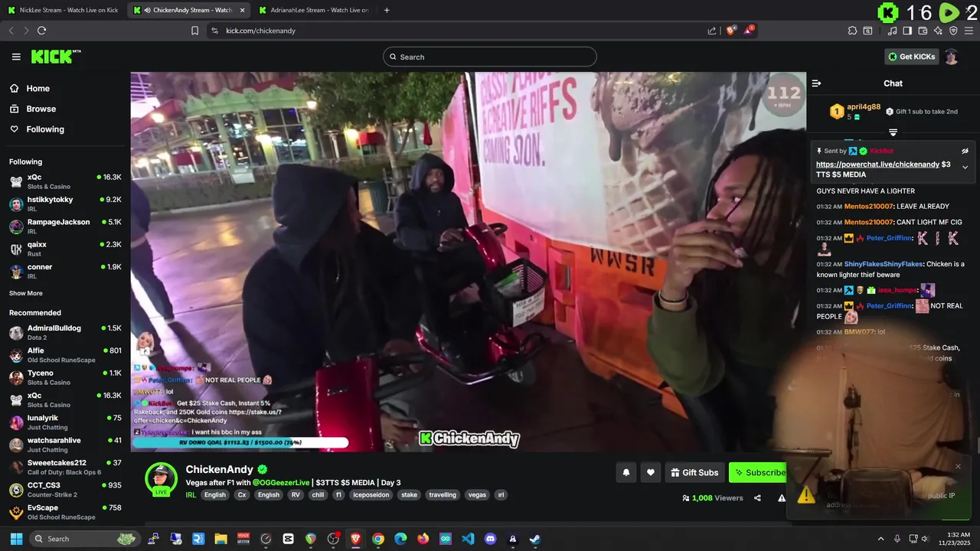The image size is (980, 551).
Task: Open lunalyrik Just Chatting channel
Action: point(65,422)
